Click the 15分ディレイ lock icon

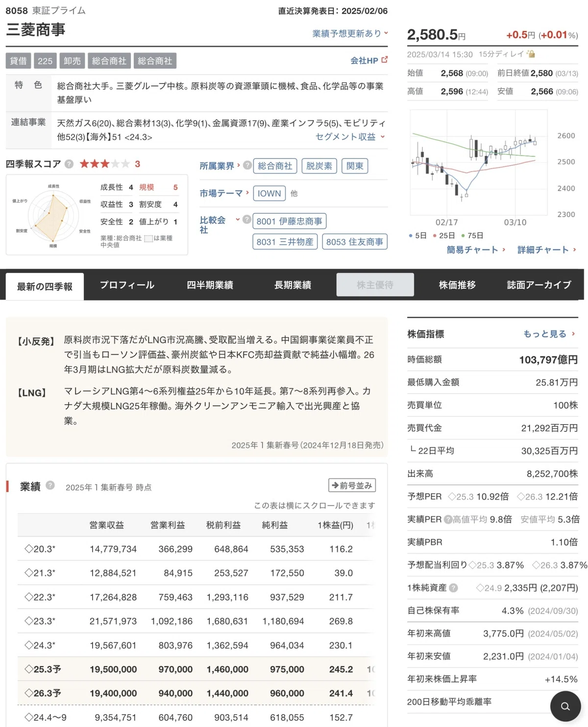pos(531,54)
